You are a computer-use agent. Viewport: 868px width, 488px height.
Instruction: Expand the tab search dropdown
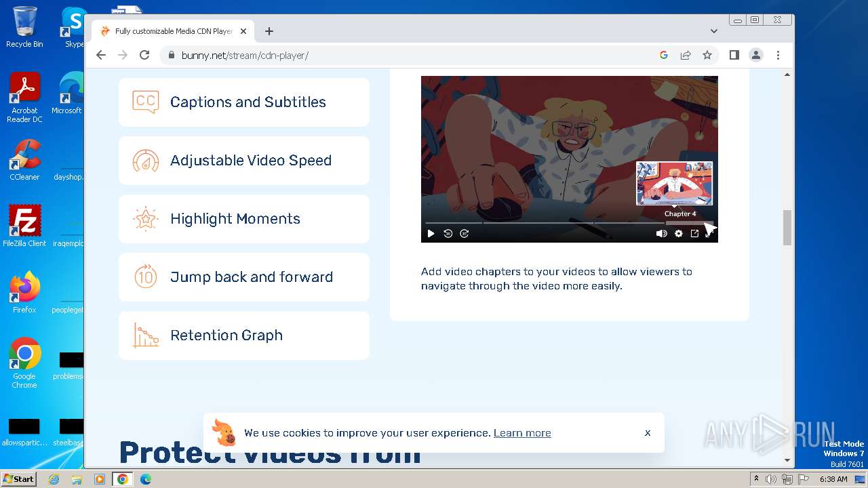pos(714,31)
